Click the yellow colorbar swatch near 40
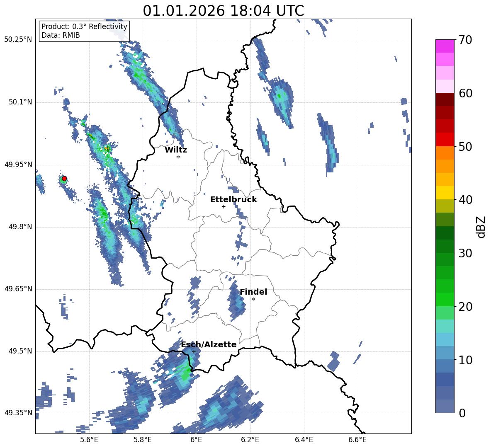Image resolution: width=491 pixels, height=448 pixels. (445, 193)
